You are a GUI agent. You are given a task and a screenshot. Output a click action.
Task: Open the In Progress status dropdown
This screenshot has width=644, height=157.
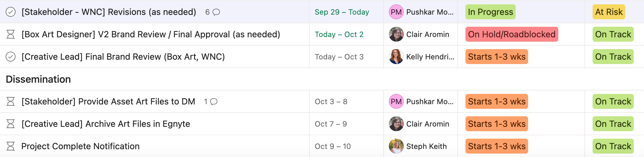[490, 12]
